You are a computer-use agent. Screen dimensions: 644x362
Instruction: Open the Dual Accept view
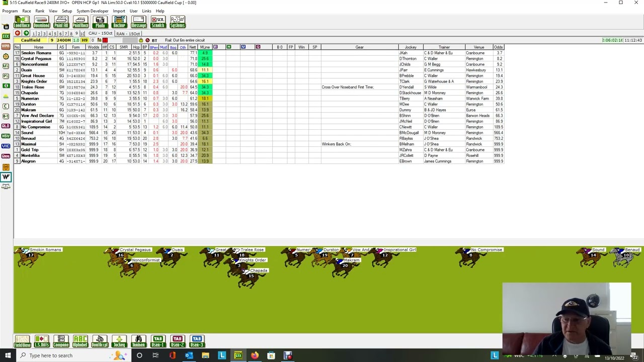coord(100,341)
